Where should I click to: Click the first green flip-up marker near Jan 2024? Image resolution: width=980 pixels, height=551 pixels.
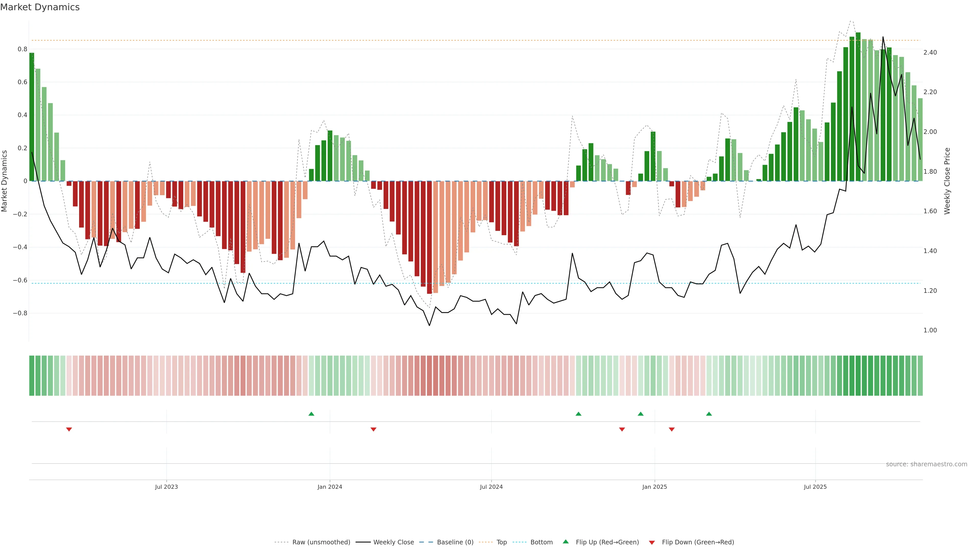point(311,414)
